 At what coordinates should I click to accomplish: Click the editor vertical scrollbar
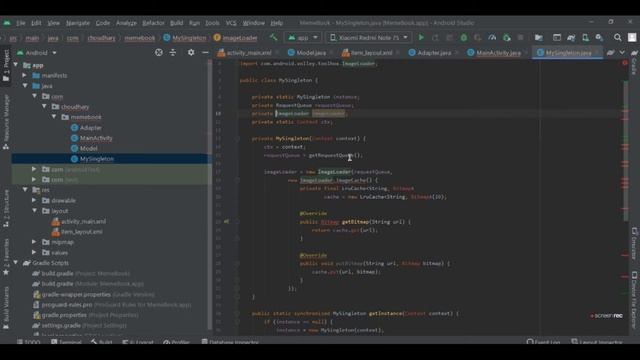pos(625,151)
